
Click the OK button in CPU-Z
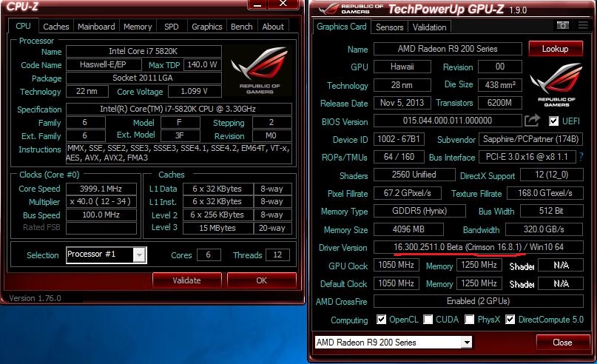coord(262,280)
